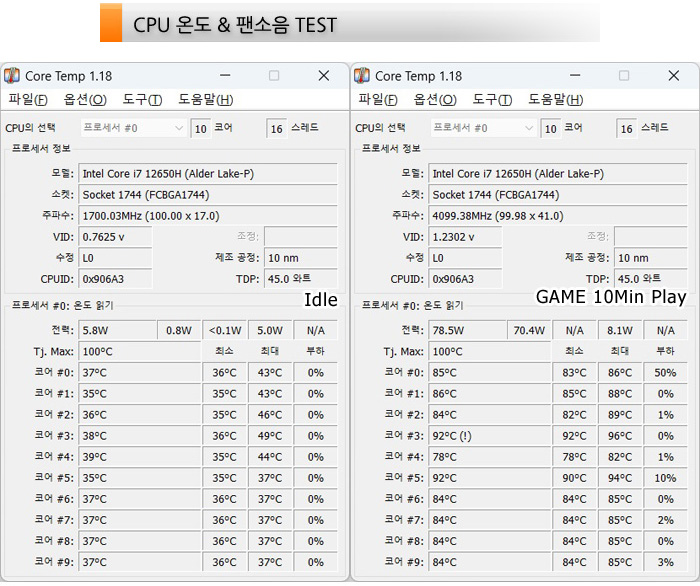Open the 도움말(H) menu in the right window
The image size is (700, 586).
click(555, 99)
